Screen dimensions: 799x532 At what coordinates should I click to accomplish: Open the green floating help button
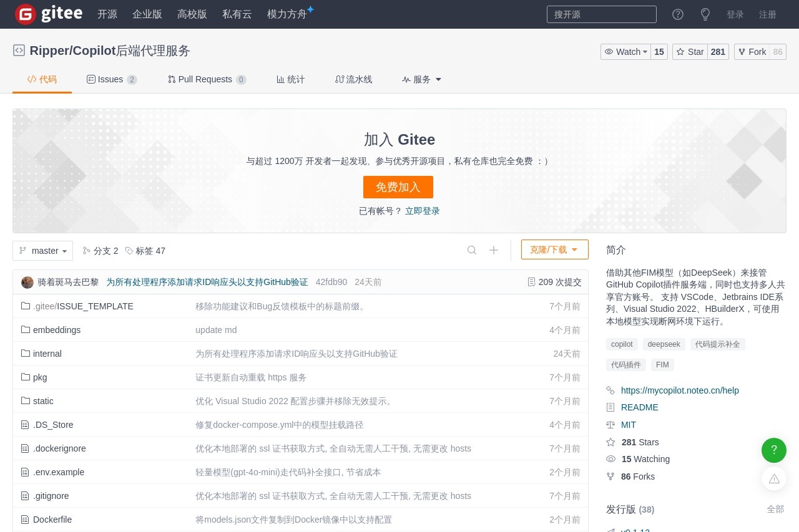(774, 450)
